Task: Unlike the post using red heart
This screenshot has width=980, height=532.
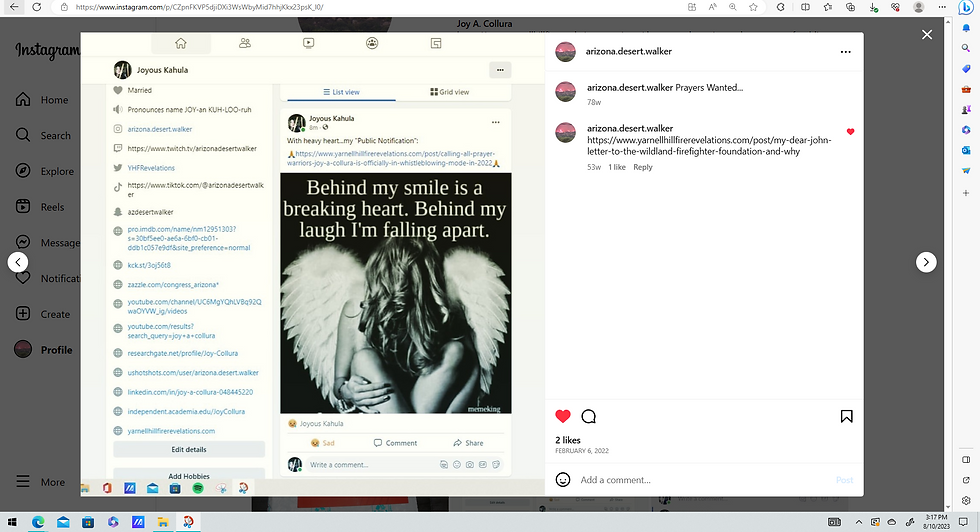Action: pos(562,416)
